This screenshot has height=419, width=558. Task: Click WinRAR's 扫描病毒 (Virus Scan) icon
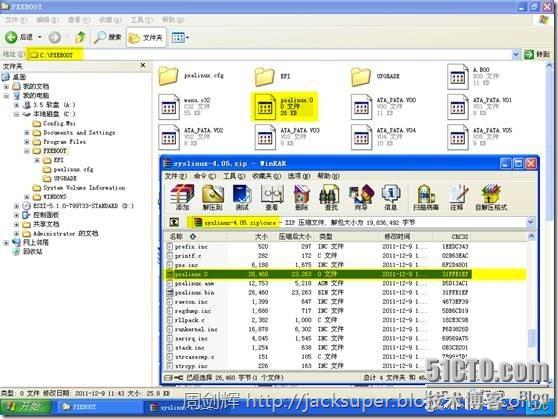tap(426, 197)
